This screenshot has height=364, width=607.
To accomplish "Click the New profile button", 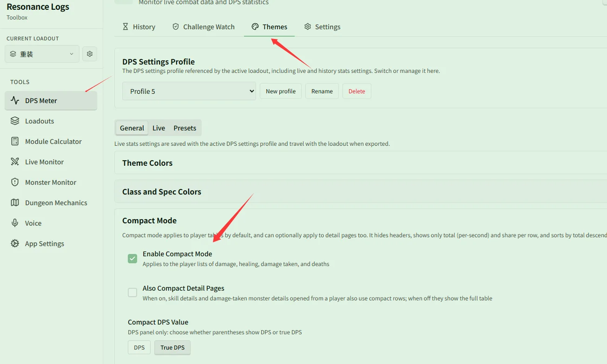I will tap(281, 91).
